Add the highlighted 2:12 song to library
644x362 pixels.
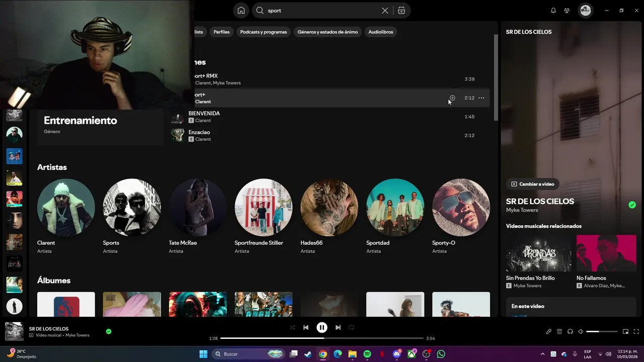pos(452,98)
